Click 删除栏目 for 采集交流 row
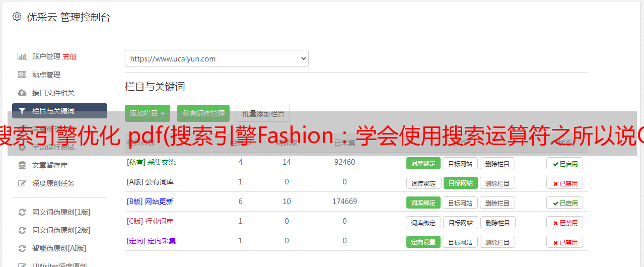The image size is (644, 267). pos(497,163)
